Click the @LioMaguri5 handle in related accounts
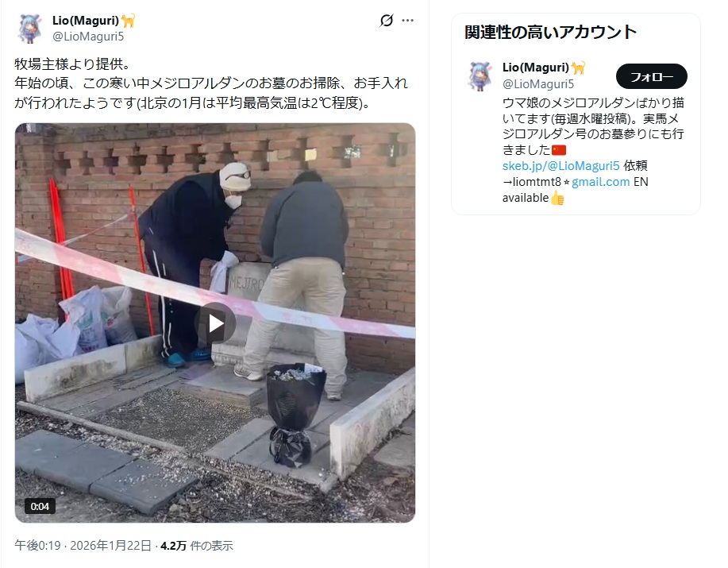The image size is (728, 568). tap(538, 84)
